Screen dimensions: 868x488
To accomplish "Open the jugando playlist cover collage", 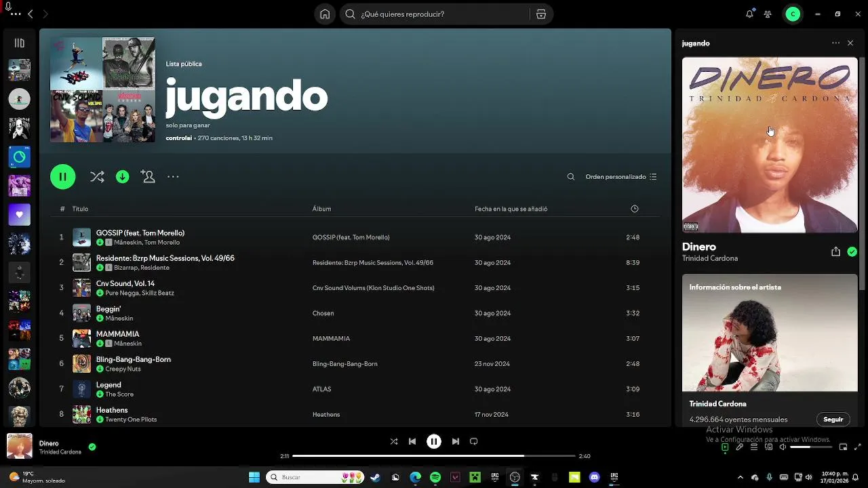I will 102,90.
